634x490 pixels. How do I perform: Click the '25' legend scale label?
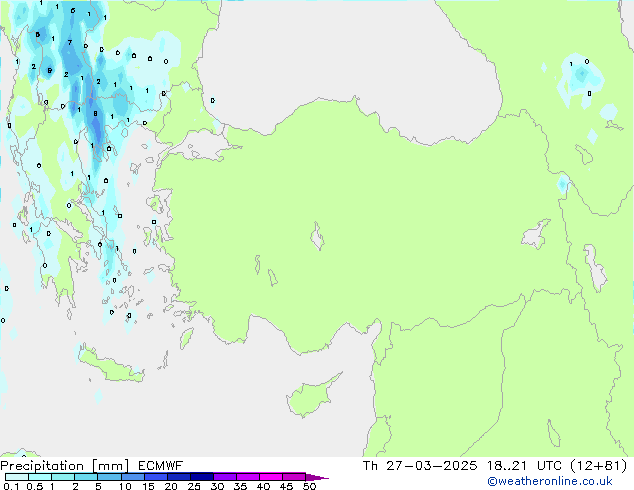194,486
